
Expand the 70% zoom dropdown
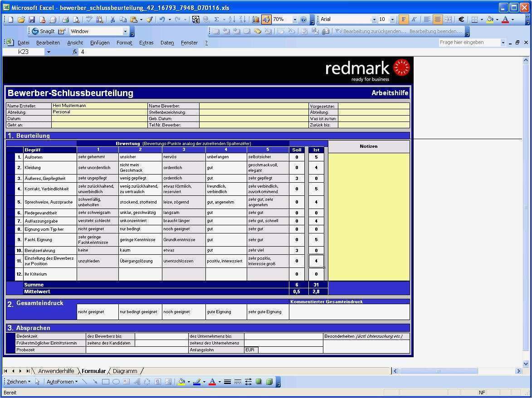[x=295, y=19]
